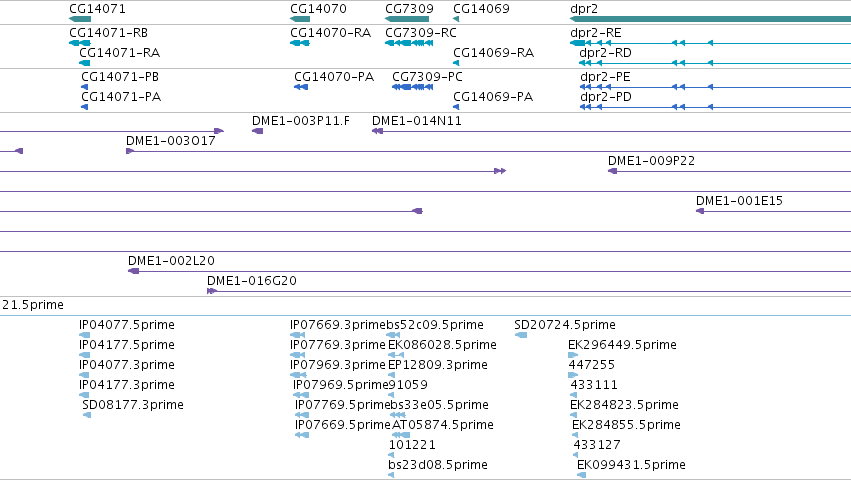This screenshot has width=851, height=480.
Task: Select protein CG14071-PB
Action: (x=120, y=77)
